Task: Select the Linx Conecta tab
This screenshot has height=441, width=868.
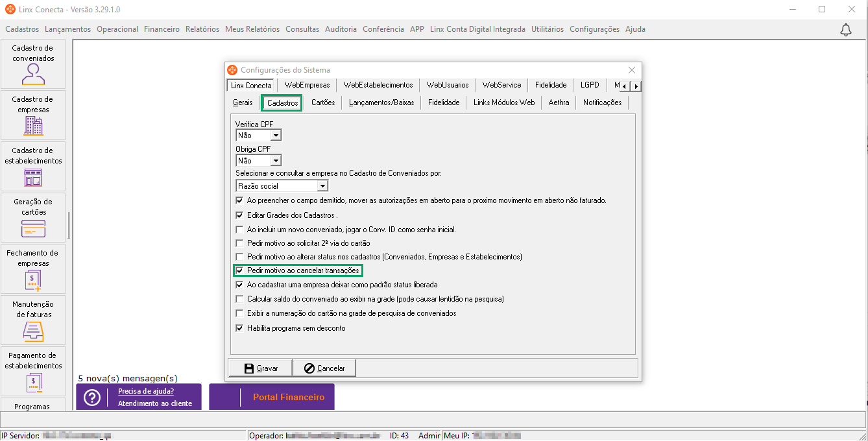Action: pyautogui.click(x=252, y=85)
